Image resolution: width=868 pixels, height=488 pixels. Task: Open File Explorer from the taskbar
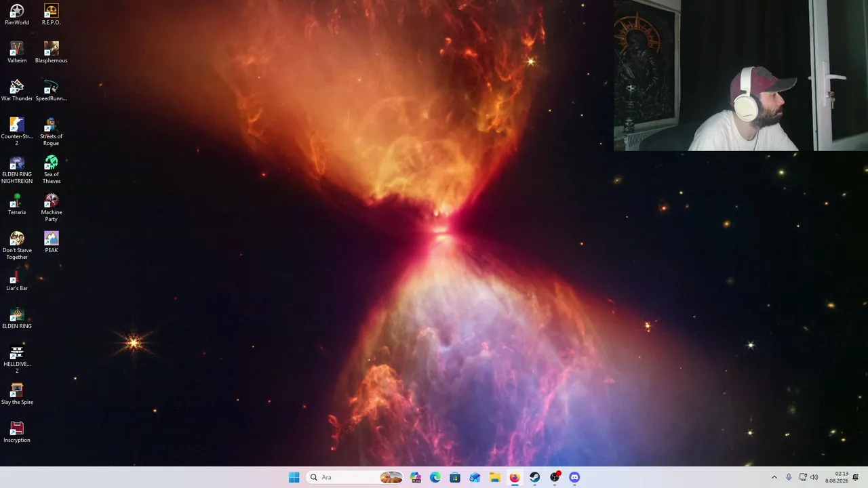495,477
